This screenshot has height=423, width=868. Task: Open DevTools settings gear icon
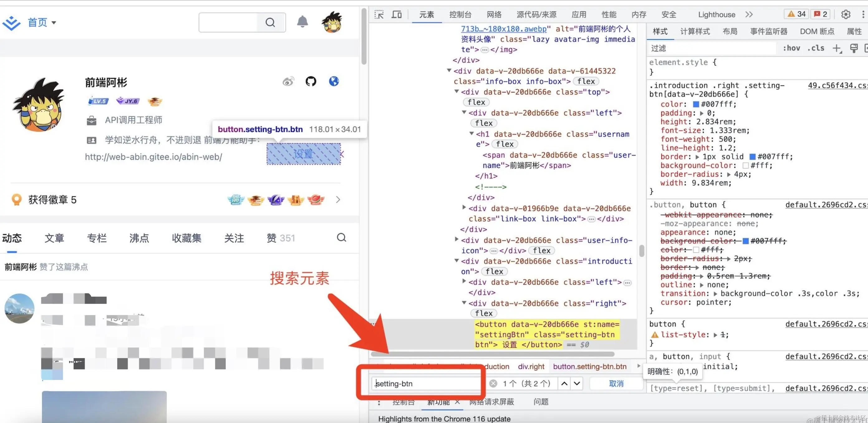click(846, 14)
